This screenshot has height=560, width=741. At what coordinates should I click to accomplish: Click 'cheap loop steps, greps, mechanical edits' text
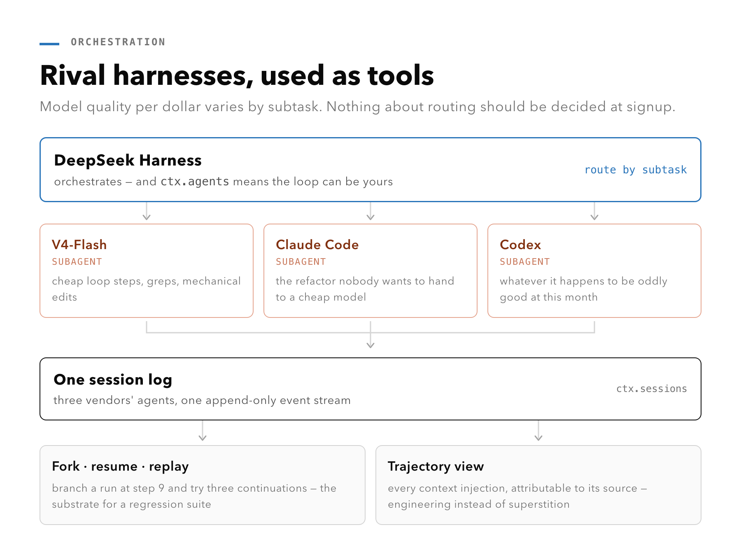146,289
